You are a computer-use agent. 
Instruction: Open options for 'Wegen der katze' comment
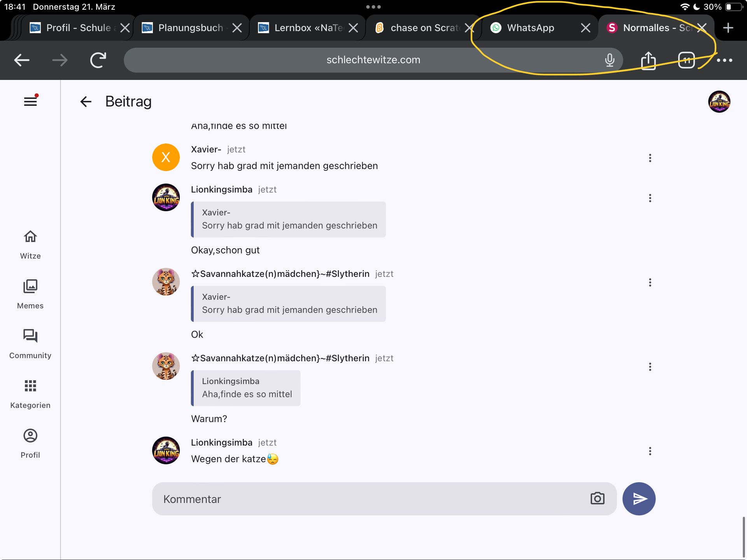click(650, 451)
